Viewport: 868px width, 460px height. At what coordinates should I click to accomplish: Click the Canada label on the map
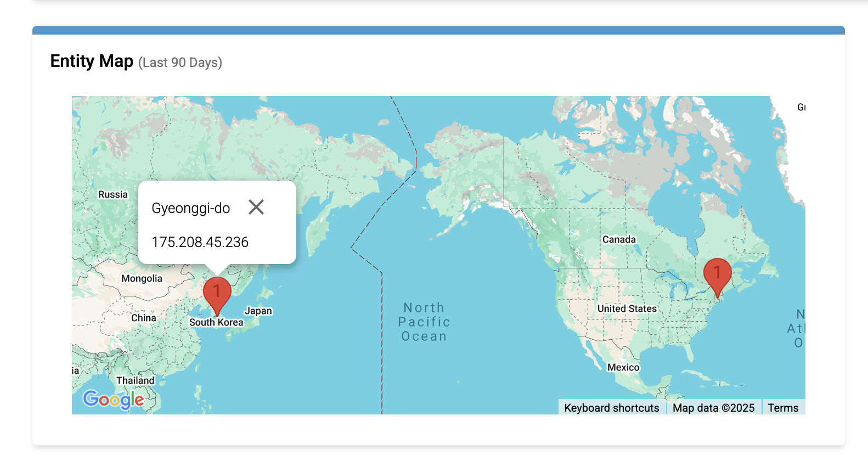(x=619, y=239)
